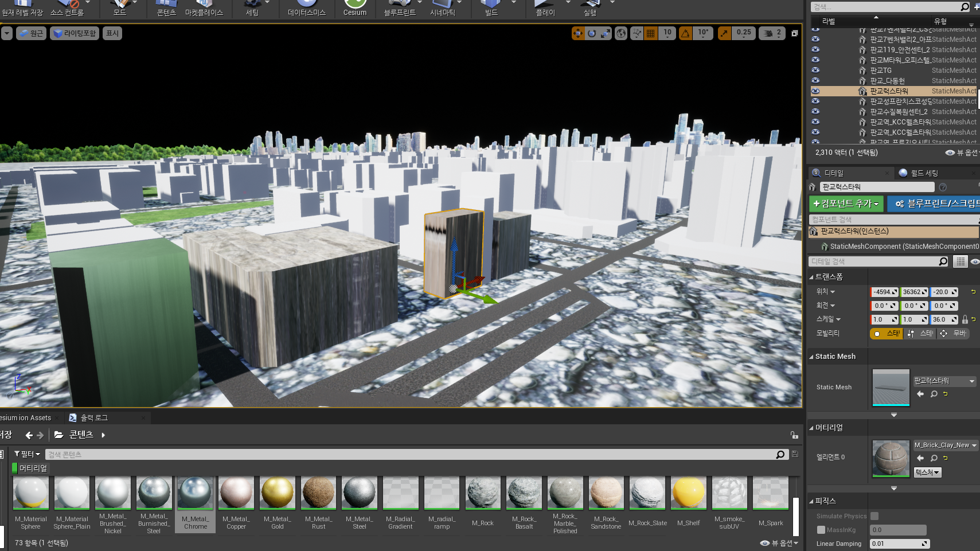The height and width of the screenshot is (551, 980).
Task: Set mobility to Static (스태틱)
Action: (x=886, y=333)
